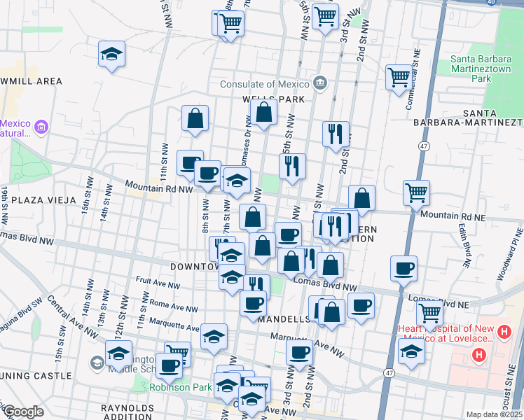Open the Santa Barbara Martineztown Park label

click(481, 69)
